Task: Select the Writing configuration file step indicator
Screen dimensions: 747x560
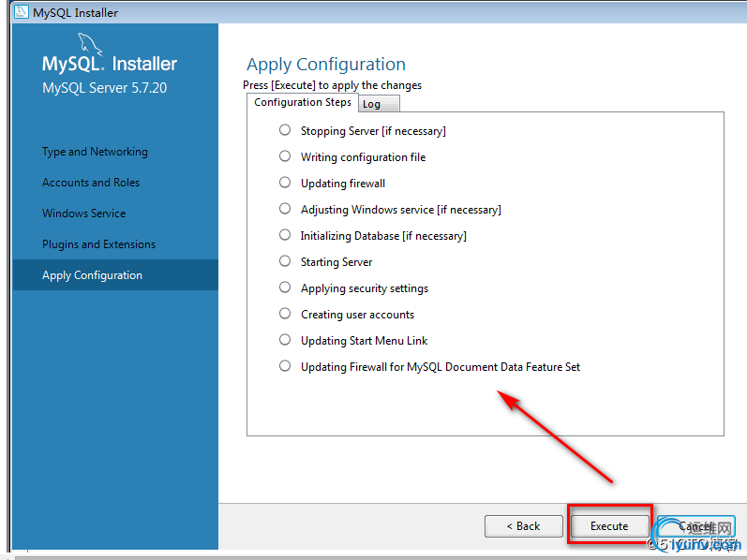Action: pyautogui.click(x=285, y=155)
